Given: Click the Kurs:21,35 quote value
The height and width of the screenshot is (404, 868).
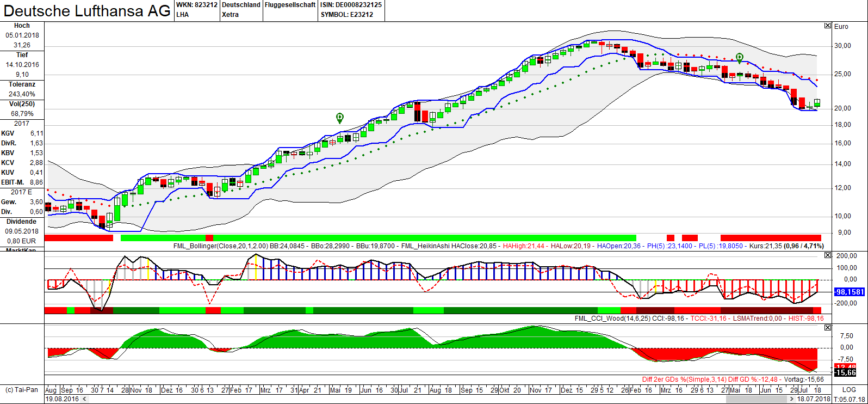Looking at the screenshot, I should (766, 246).
